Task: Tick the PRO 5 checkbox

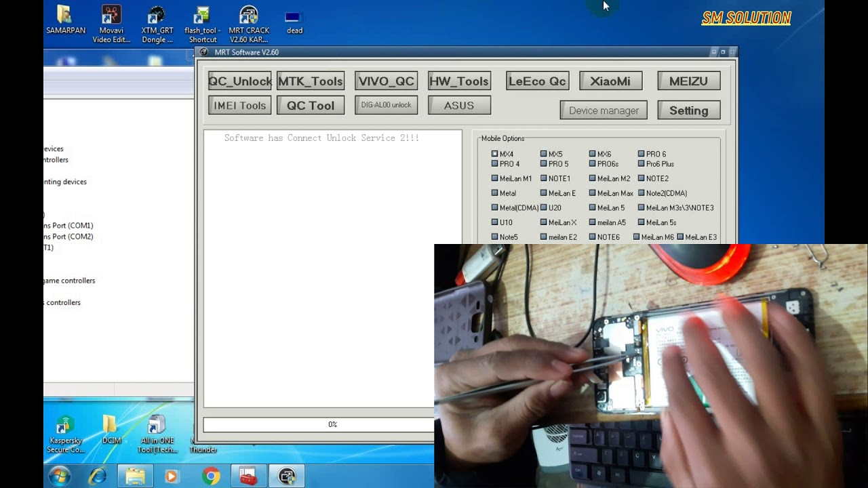Action: [x=543, y=164]
